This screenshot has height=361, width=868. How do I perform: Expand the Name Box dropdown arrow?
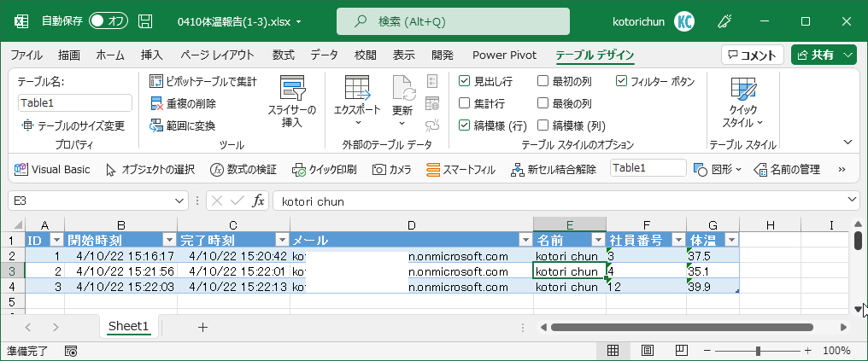(x=179, y=201)
